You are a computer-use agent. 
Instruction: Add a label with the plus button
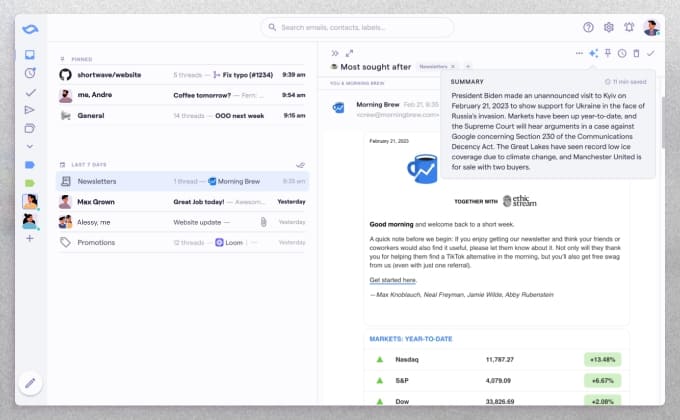(468, 66)
